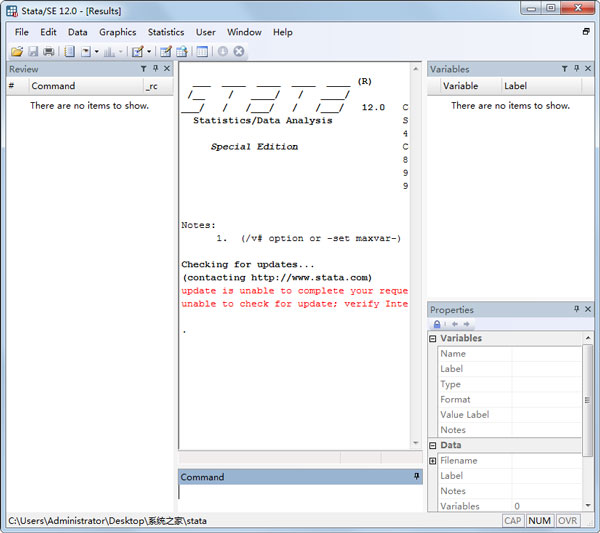Click the OVR indicator in status bar
Viewport: 600px width, 533px height.
click(x=567, y=521)
